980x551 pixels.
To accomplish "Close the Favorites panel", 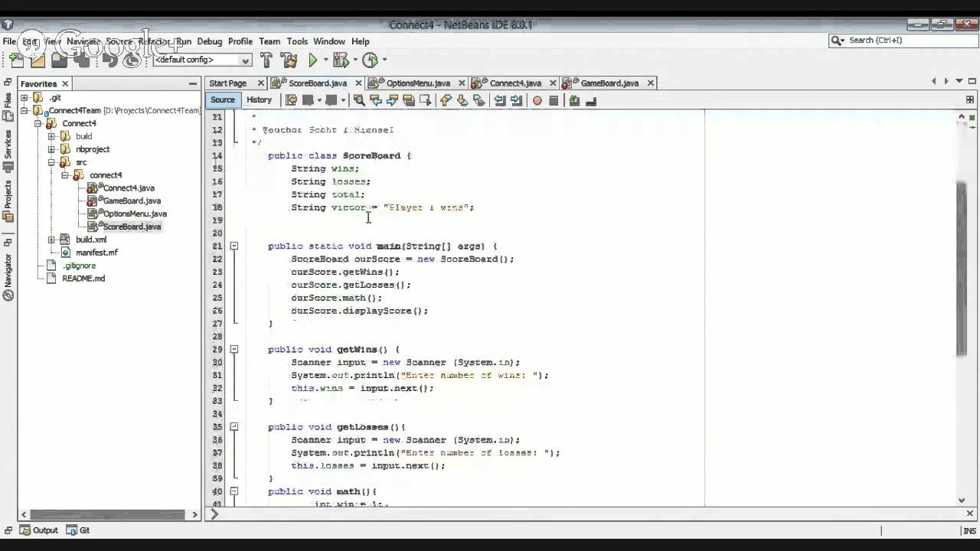I will tap(65, 83).
